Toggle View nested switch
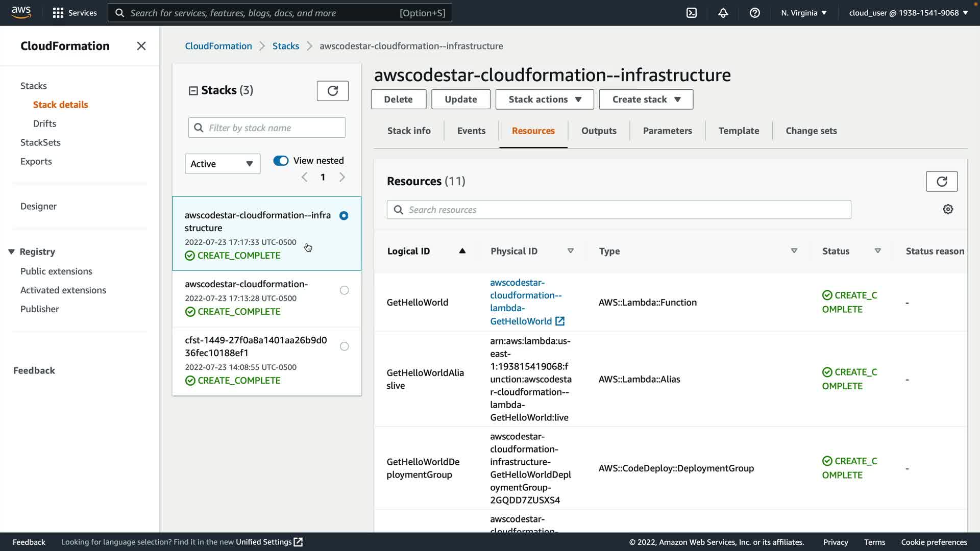Viewport: 980px width, 551px height. coord(281,161)
